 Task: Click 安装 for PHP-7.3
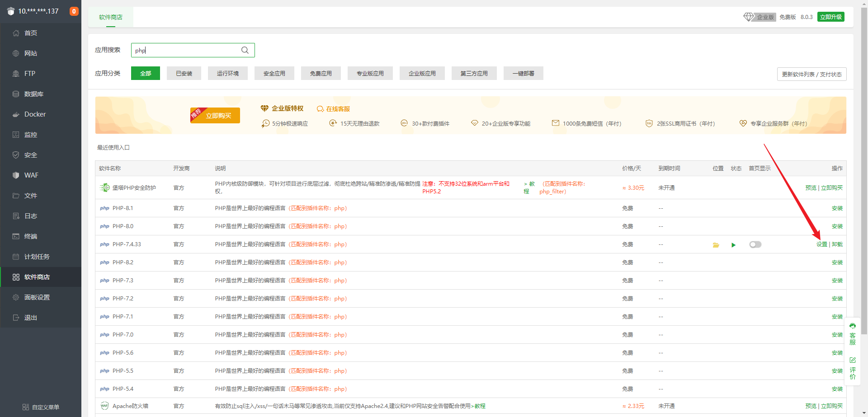point(837,281)
